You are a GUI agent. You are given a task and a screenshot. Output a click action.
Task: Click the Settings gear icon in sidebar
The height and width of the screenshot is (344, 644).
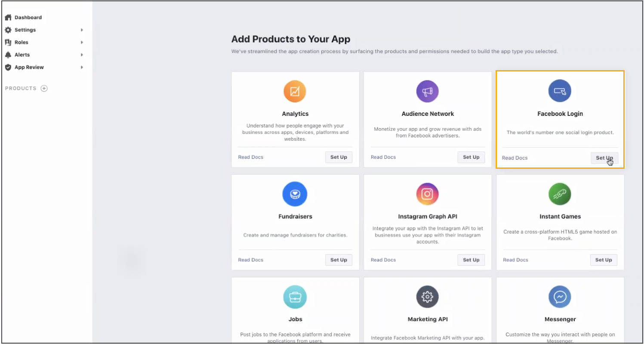click(x=8, y=30)
